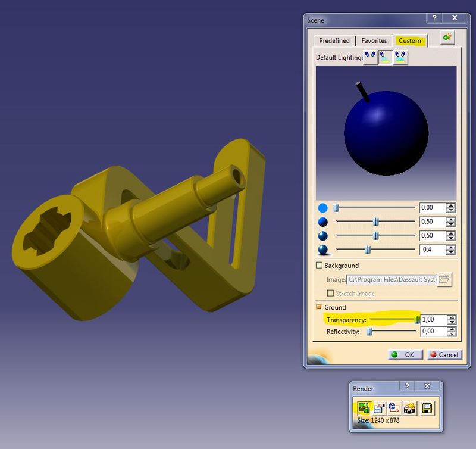Increase the Reflectivity value stepper
Screen dimensions: 476x449
coord(452,329)
